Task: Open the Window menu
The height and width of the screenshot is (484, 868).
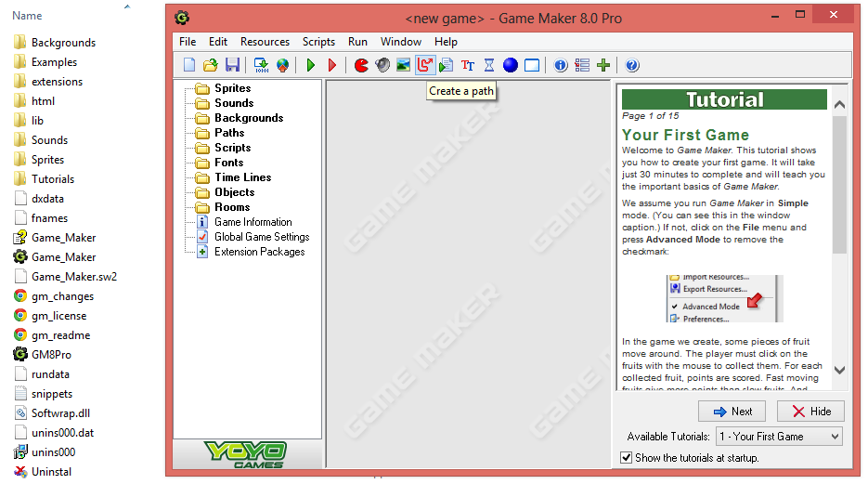Action: point(401,42)
